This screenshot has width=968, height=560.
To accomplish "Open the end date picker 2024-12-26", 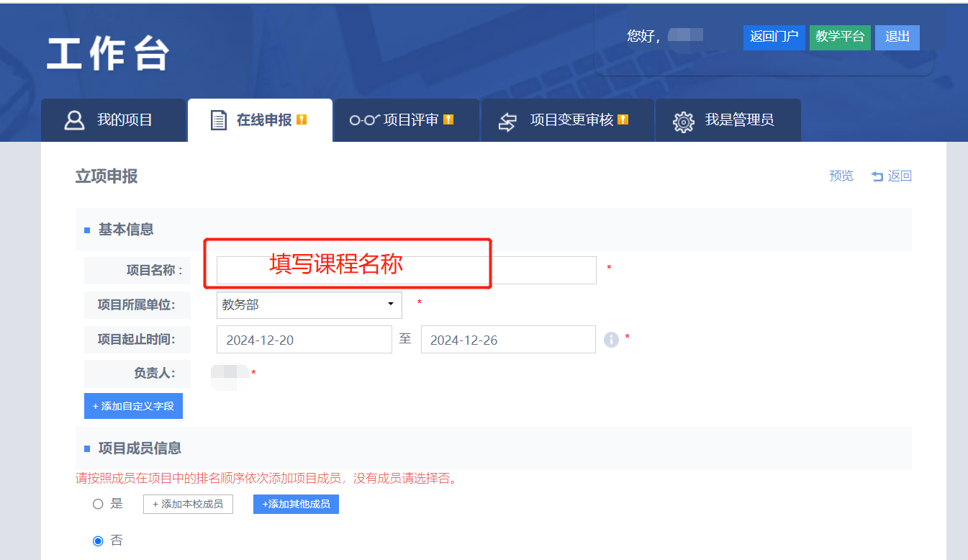I will click(507, 340).
